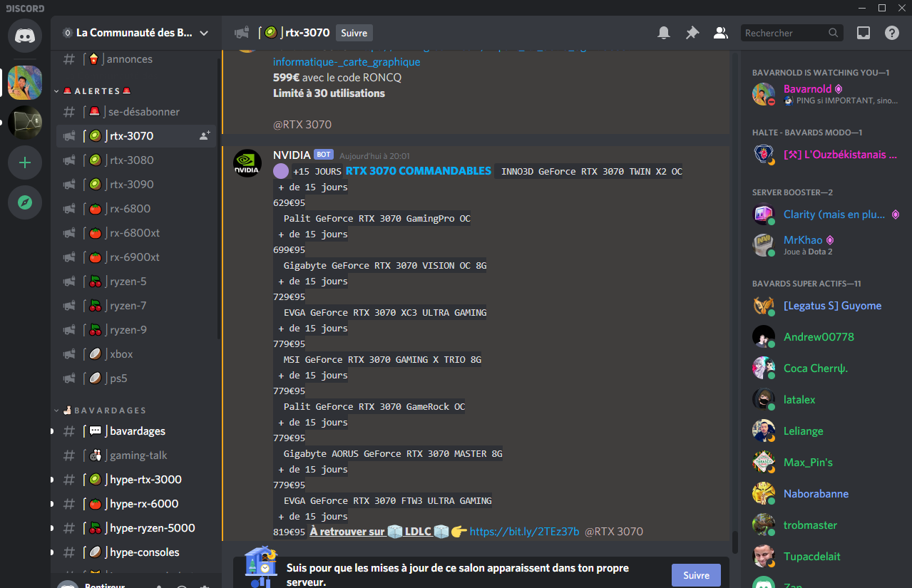This screenshot has height=588, width=912.
Task: Show pinned messages pin icon
Action: click(692, 33)
